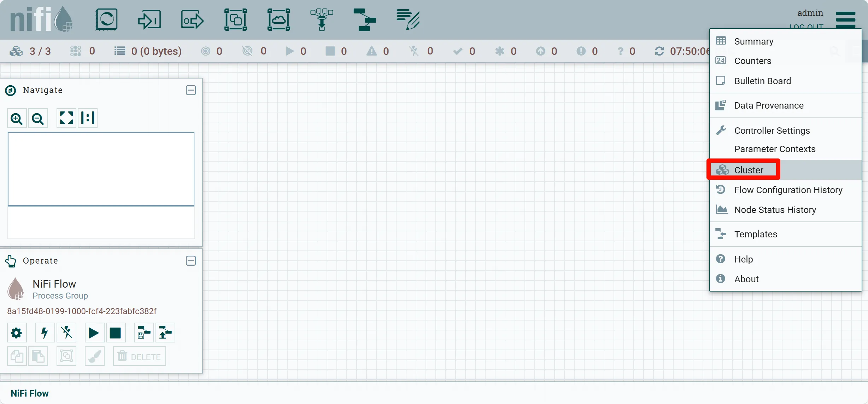Image resolution: width=868 pixels, height=404 pixels.
Task: Choose Flow Configuration History in the menu
Action: click(x=788, y=190)
